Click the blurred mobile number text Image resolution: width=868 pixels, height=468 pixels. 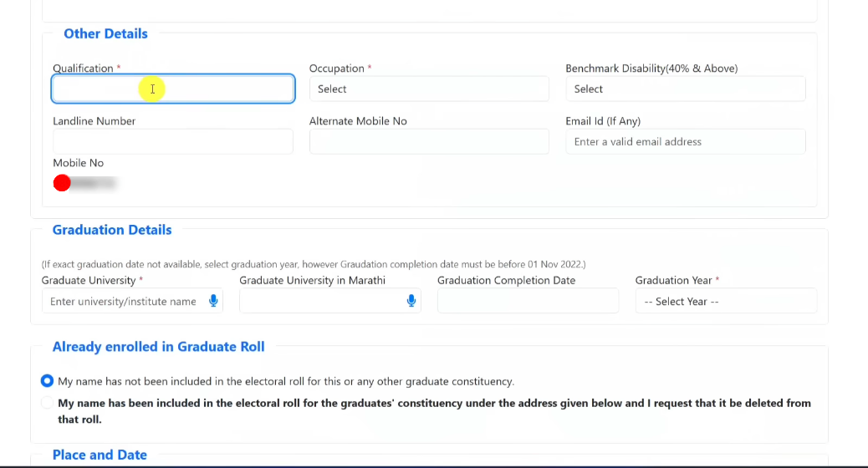94,182
